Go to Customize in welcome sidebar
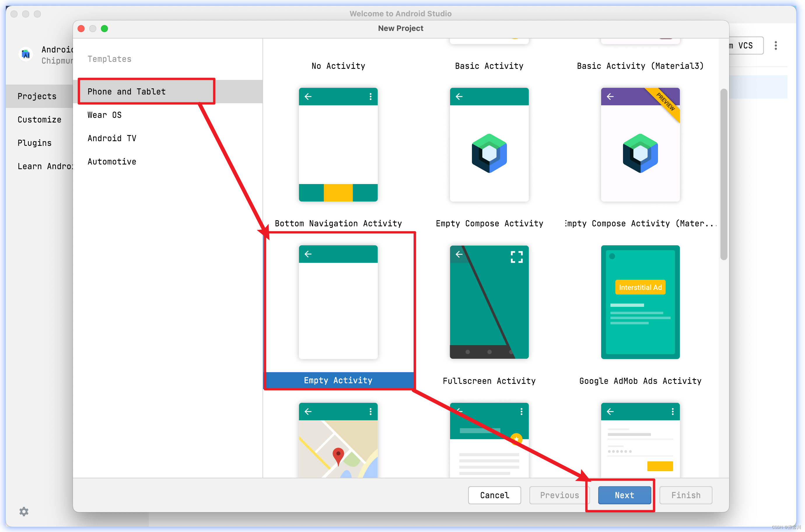Screen dimensions: 805x532 [39, 119]
